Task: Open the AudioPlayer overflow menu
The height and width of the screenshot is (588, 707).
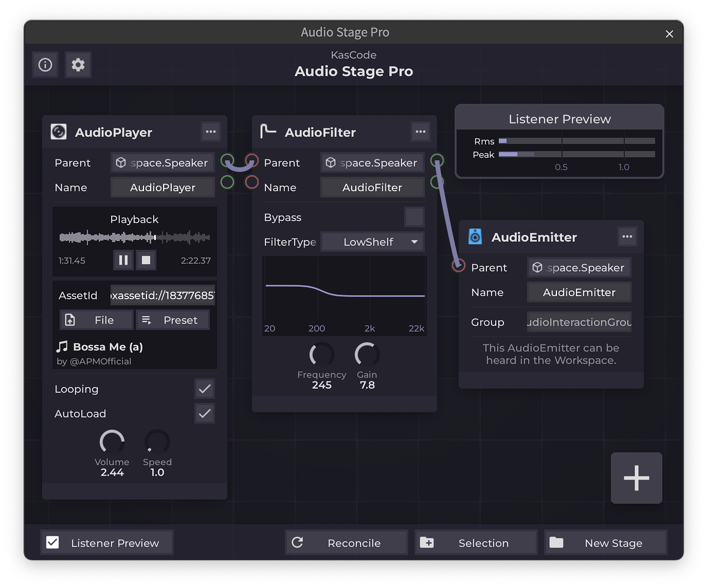Action: [211, 132]
